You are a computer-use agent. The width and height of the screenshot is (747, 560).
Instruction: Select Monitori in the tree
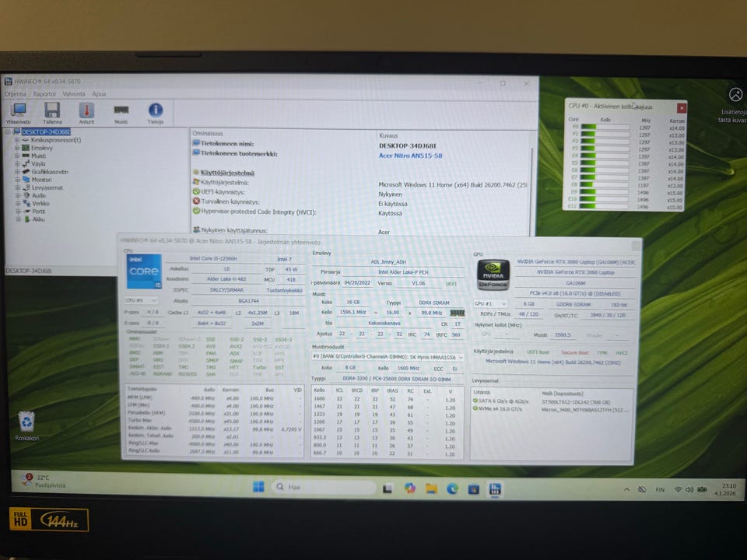(41, 180)
